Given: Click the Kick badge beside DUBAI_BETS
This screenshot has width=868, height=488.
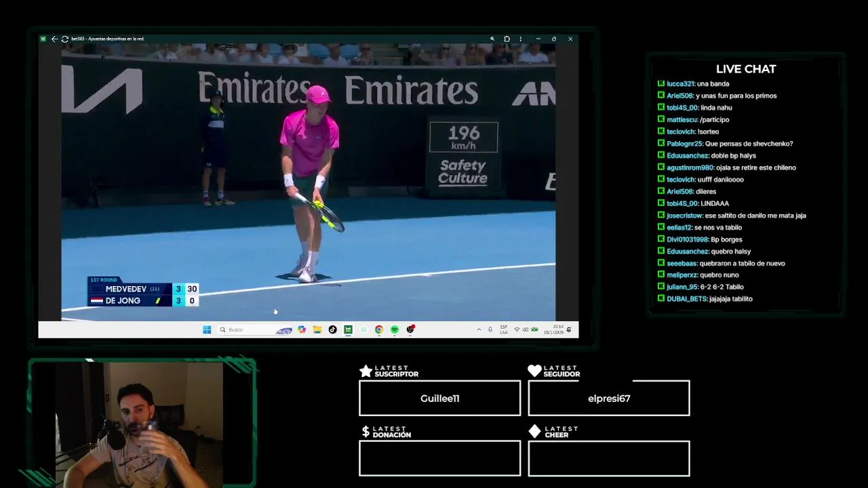Looking at the screenshot, I should [661, 299].
